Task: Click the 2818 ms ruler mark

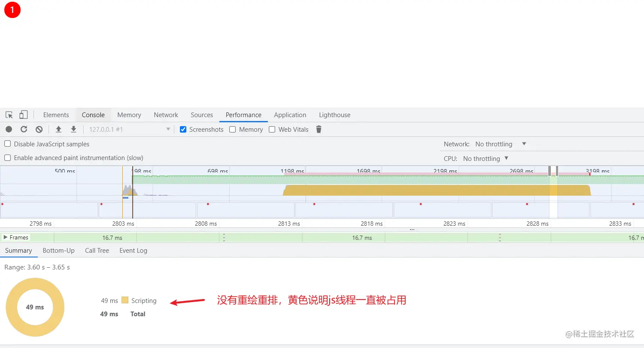Action: point(372,224)
